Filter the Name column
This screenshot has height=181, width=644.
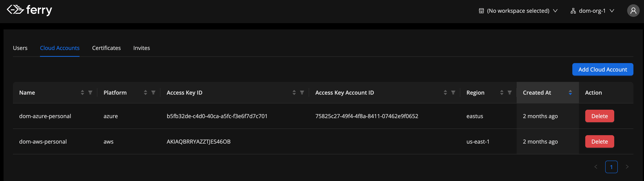pyautogui.click(x=90, y=92)
